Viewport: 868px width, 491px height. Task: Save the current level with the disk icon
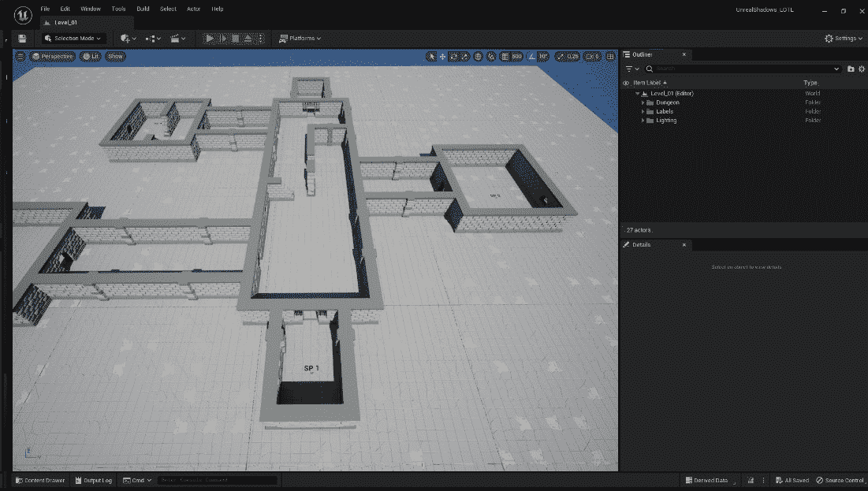point(22,38)
